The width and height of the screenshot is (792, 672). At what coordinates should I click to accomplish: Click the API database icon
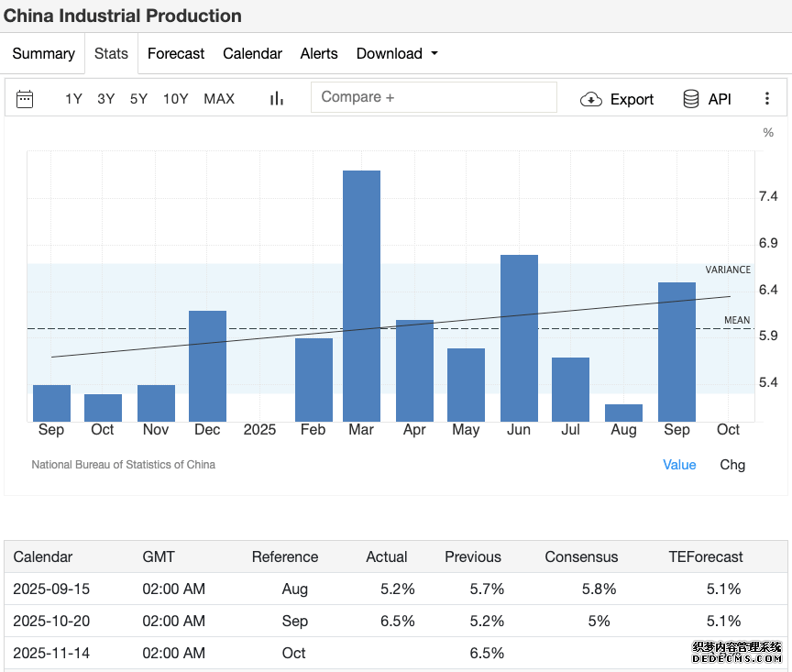pyautogui.click(x=690, y=99)
